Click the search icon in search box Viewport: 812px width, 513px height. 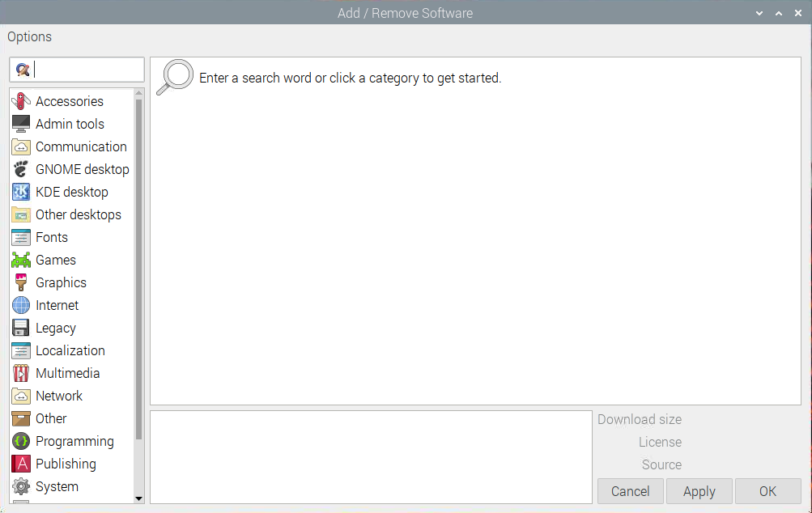coord(23,70)
